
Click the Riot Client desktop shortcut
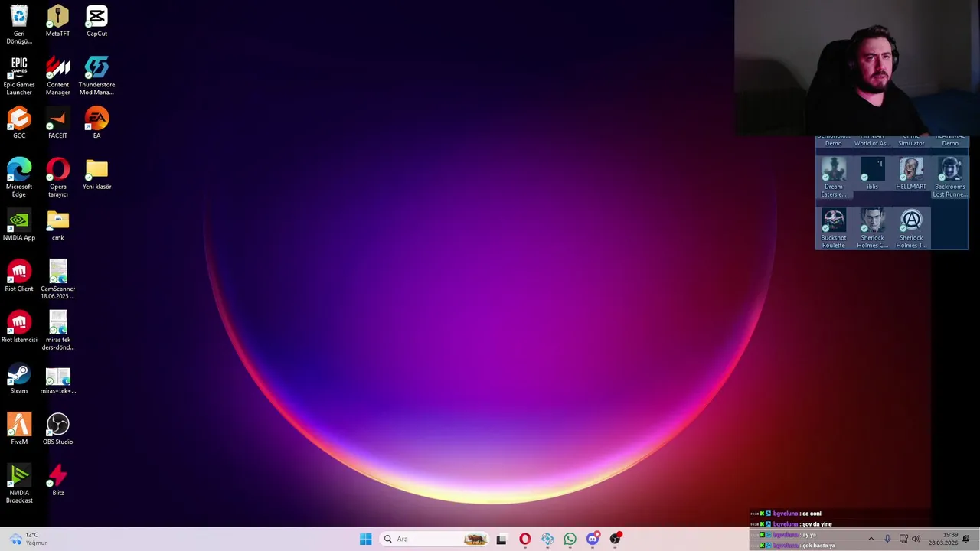pos(19,276)
